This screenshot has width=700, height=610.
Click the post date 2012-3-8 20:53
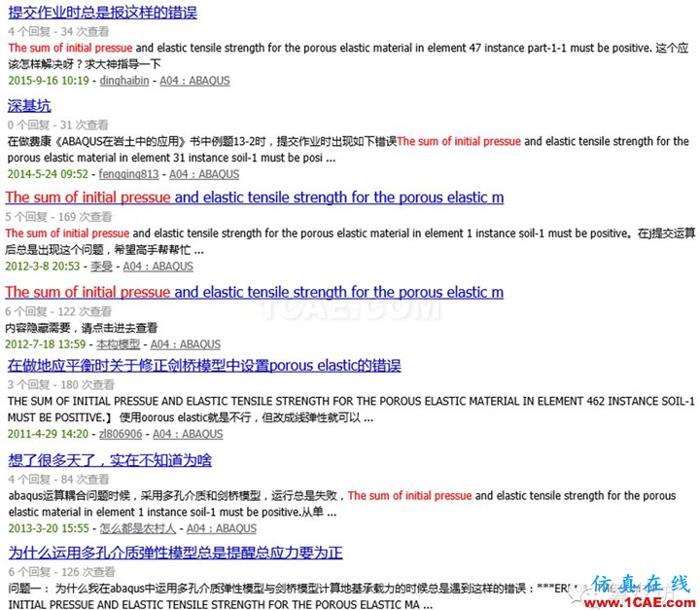[43, 267]
